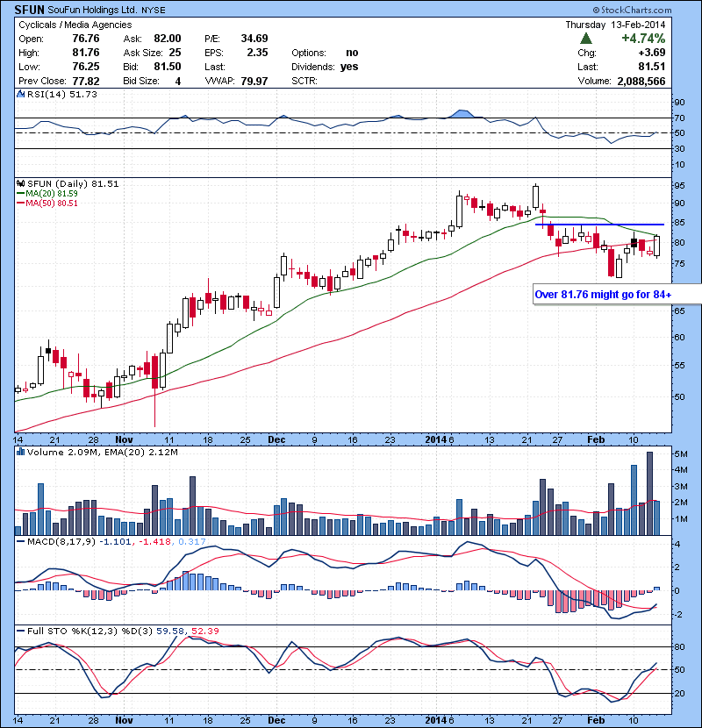Image resolution: width=702 pixels, height=728 pixels.
Task: Click the Chg value +3.69
Action: tap(652, 53)
